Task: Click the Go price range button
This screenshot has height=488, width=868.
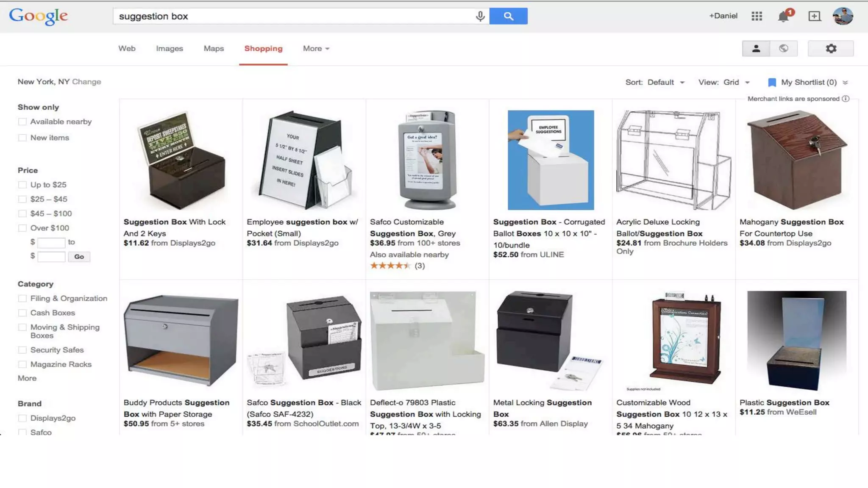Action: pos(79,257)
